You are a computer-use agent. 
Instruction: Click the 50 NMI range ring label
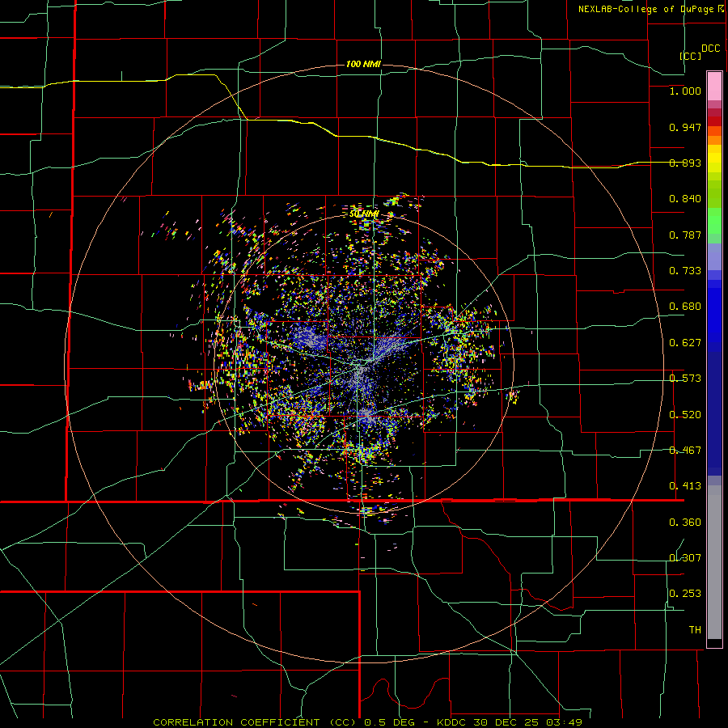pos(364,214)
